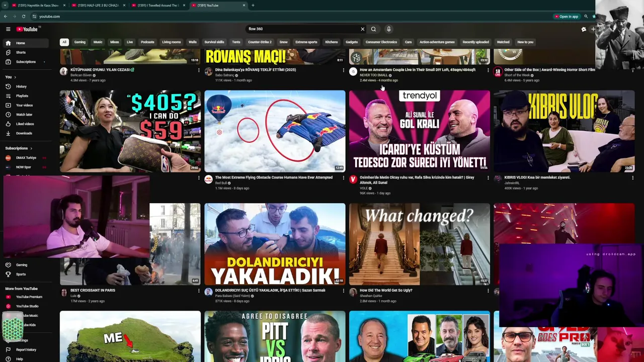
Task: Open options for BEST CROISSANT IN PARIS video
Action: click(x=199, y=291)
